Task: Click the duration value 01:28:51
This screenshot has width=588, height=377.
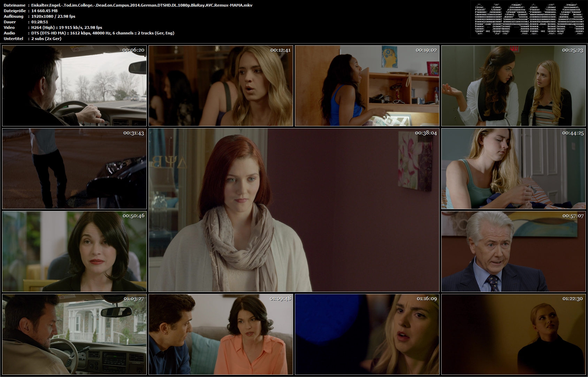Action: click(x=40, y=22)
